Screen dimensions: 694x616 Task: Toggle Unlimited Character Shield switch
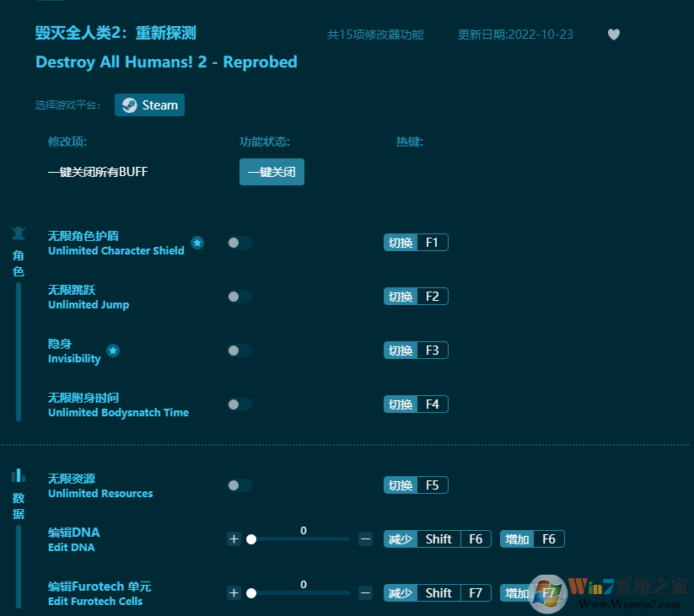(x=239, y=243)
